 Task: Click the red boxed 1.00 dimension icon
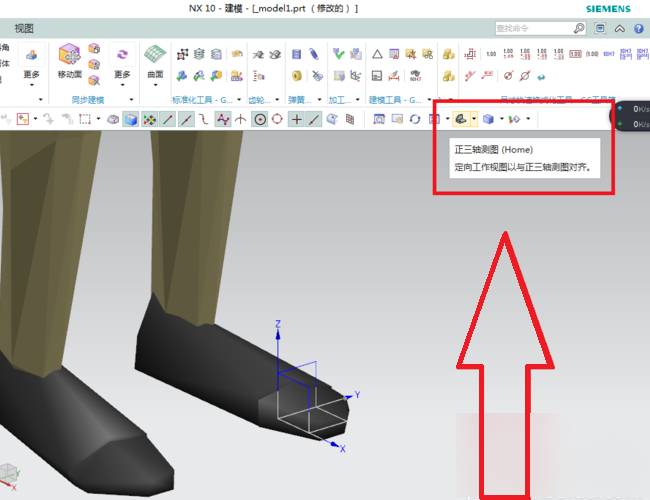[x=575, y=54]
